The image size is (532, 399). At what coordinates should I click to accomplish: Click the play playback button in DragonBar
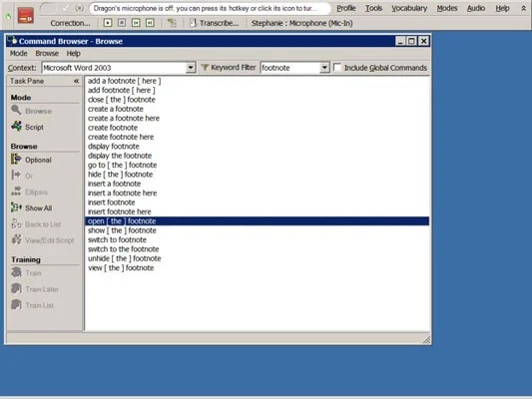click(108, 23)
